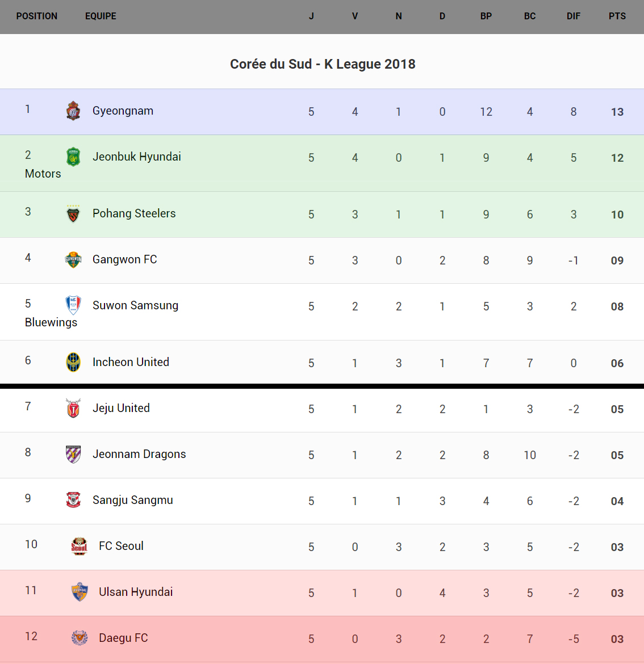644x664 pixels.
Task: Click the Corée du Sud K League title
Action: tap(322, 64)
